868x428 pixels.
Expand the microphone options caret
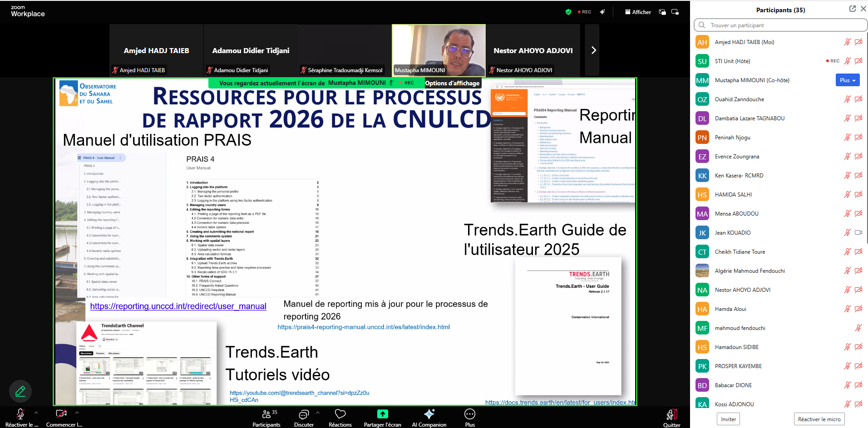coord(35,412)
